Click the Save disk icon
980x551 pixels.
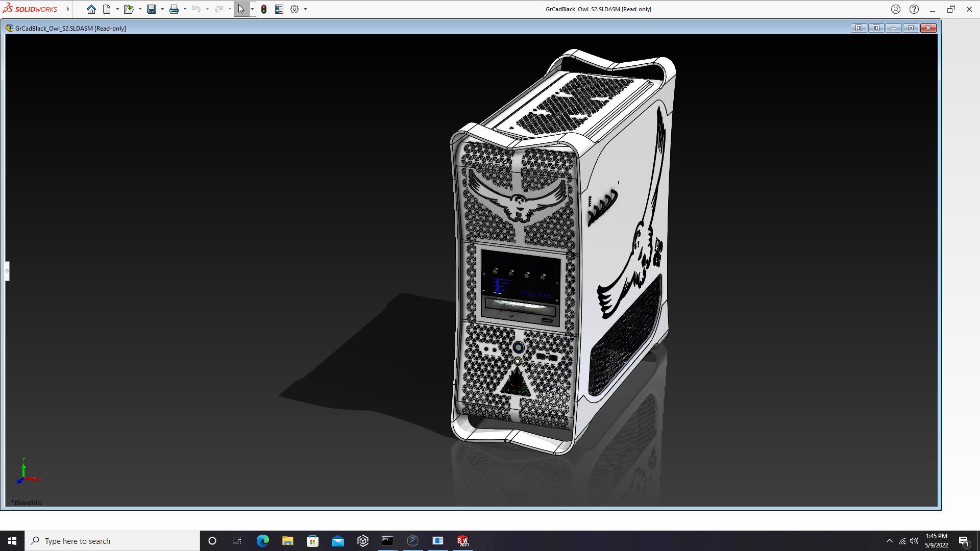pyautogui.click(x=152, y=9)
